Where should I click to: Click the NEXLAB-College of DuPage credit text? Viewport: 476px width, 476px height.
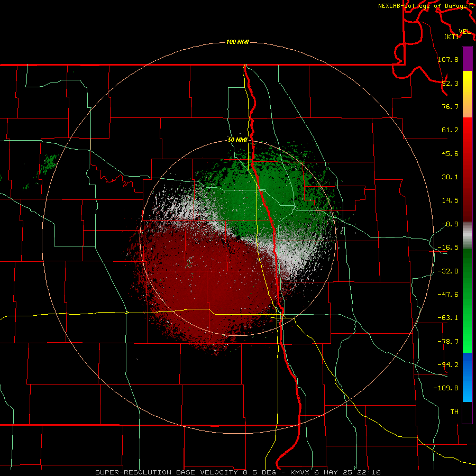tap(424, 6)
